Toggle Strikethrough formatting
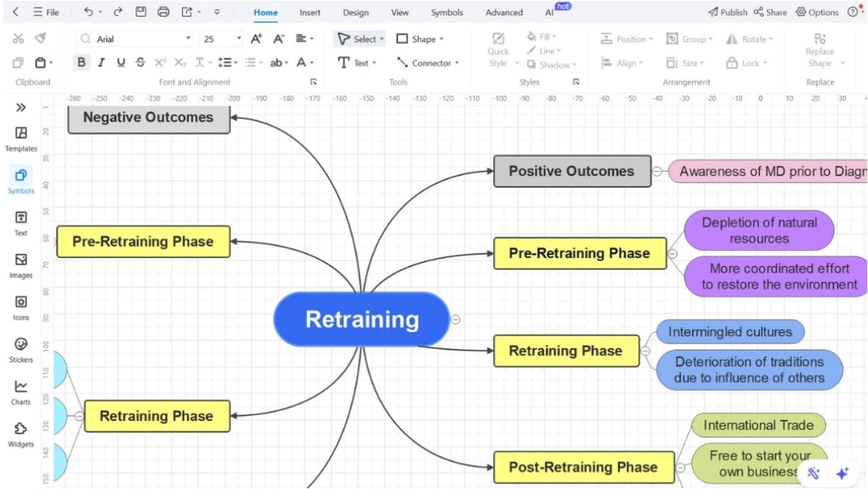Viewport: 868px width, 489px height. pos(141,63)
